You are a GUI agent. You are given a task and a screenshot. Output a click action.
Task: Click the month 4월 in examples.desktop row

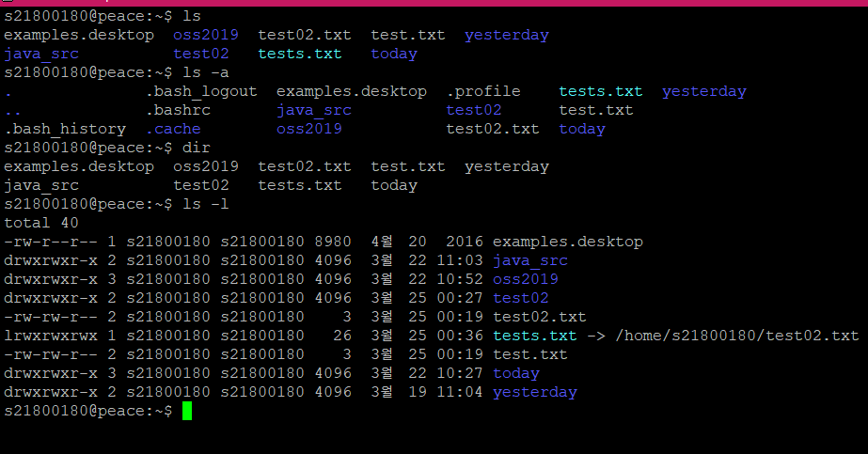[x=382, y=242]
